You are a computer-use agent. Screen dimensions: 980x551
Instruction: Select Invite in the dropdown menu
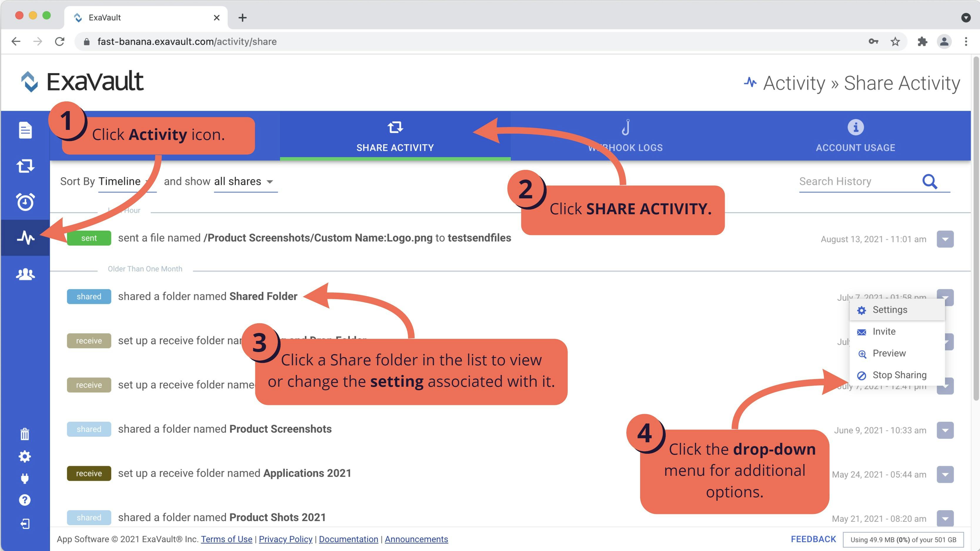click(897, 331)
